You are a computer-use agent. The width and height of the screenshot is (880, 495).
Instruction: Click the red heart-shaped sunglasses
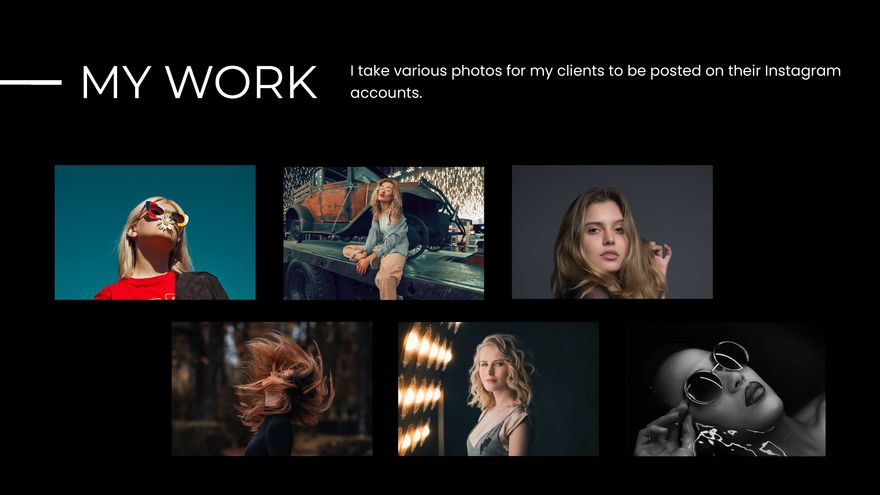(165, 213)
